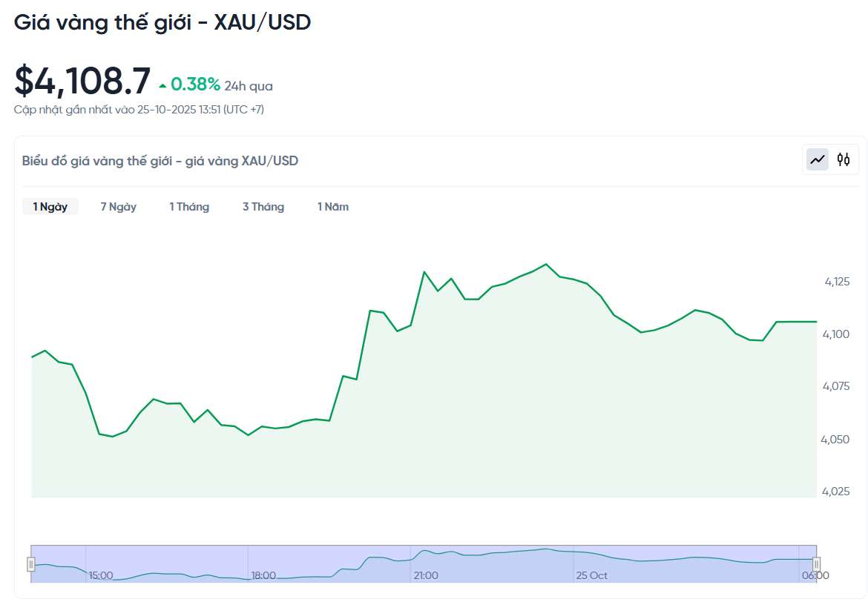
Task: Click the 18:00 marker in navigator
Action: [x=263, y=575]
